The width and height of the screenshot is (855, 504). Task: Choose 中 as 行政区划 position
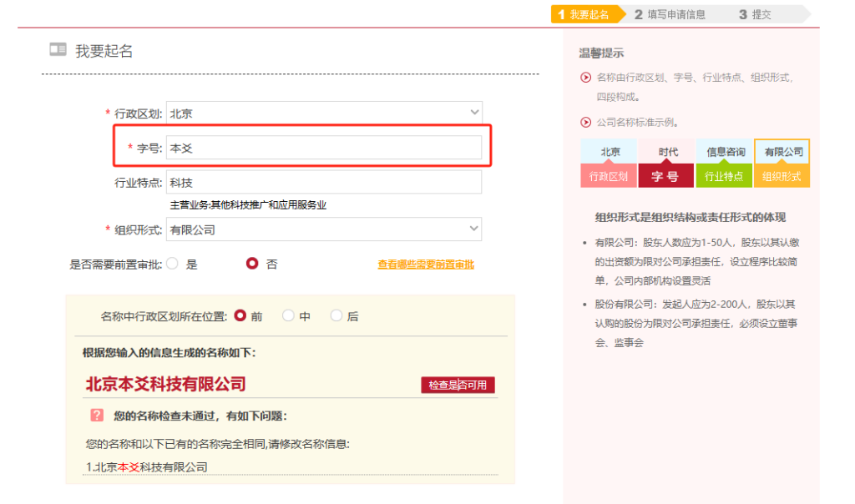coord(288,316)
